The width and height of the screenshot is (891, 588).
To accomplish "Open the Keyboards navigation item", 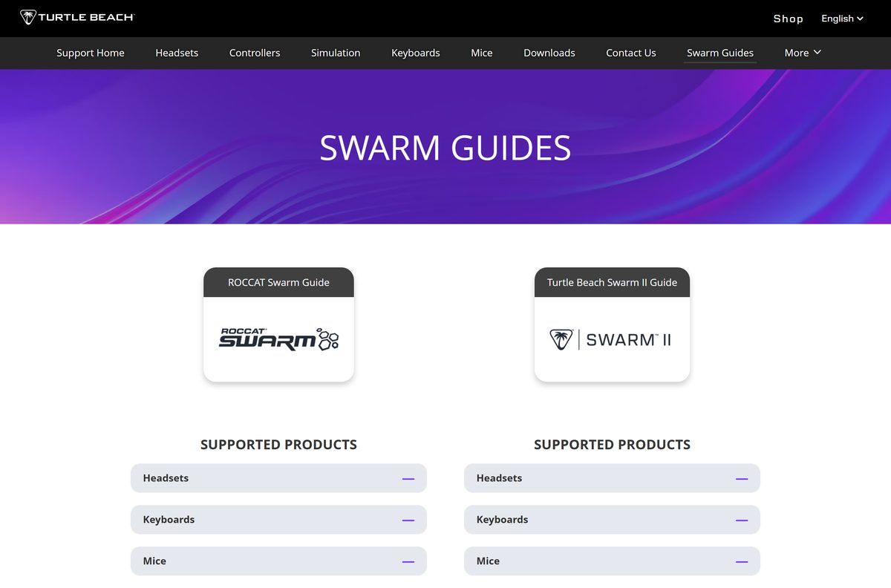I will tap(416, 53).
